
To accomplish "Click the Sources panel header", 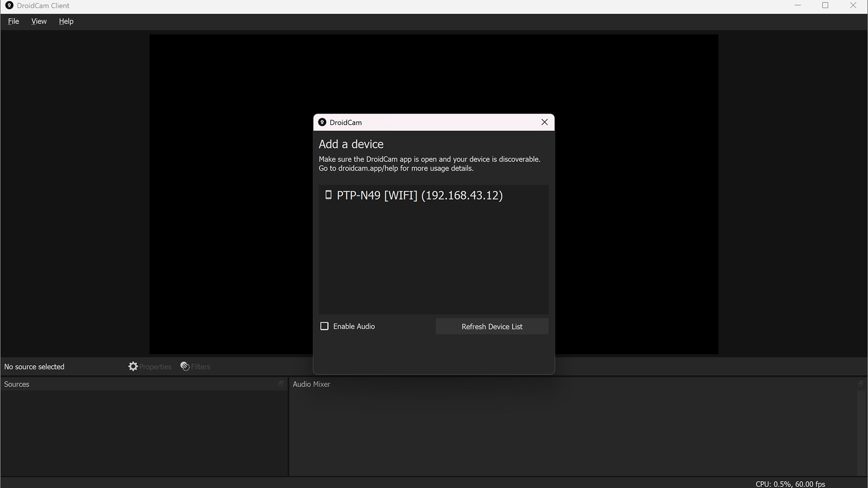I will (17, 384).
